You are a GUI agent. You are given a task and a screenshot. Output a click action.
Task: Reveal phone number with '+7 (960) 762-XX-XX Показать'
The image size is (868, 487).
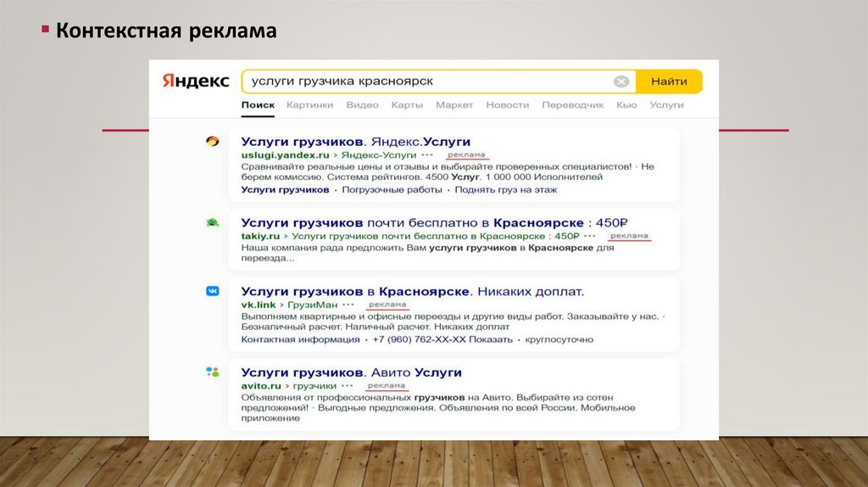(442, 339)
